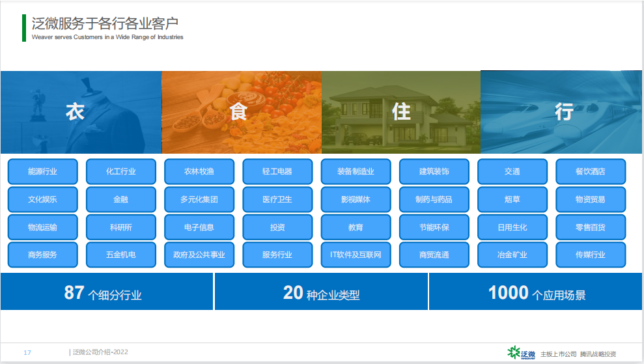The width and height of the screenshot is (644, 364).
Task: Click the IT软件及互联网 button
Action: 356,255
